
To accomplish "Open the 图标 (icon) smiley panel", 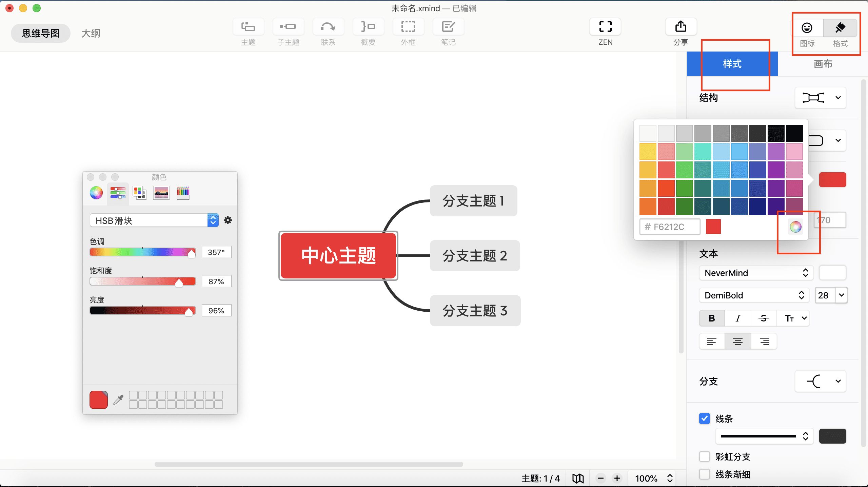I will click(x=807, y=28).
